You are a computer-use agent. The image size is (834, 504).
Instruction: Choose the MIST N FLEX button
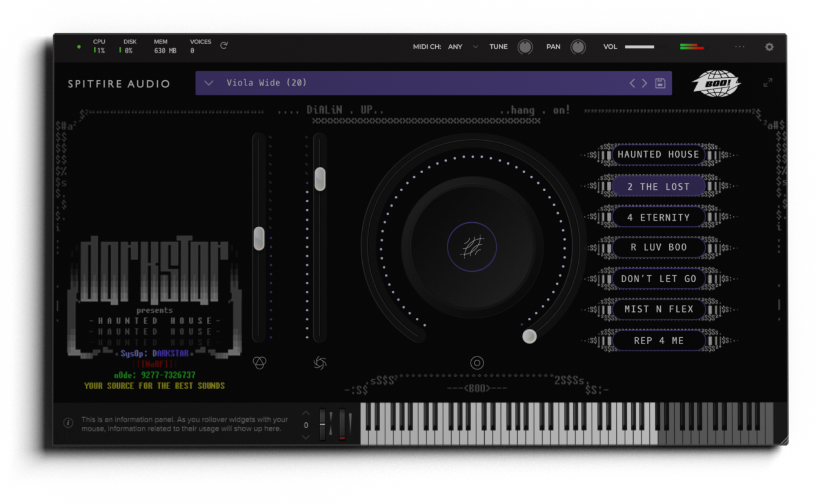tap(658, 310)
